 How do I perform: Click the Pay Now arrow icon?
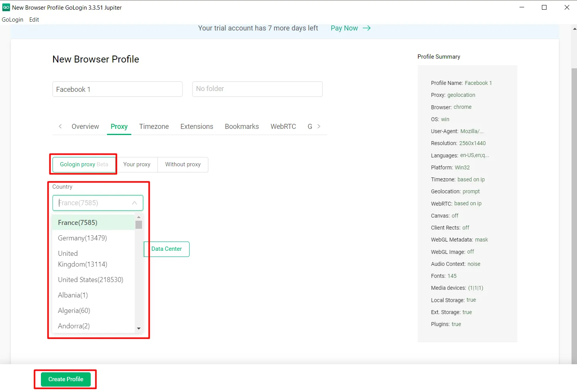(x=367, y=28)
